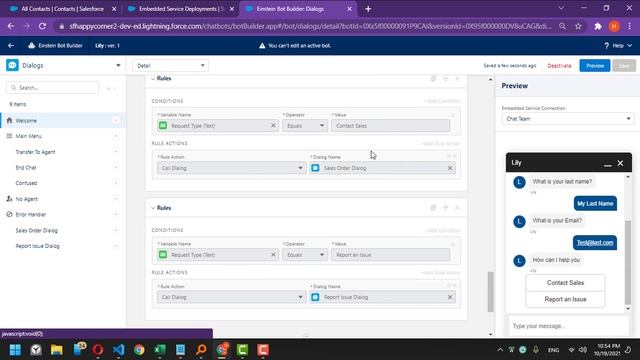Clear Request Type variable in Report an Issue rule
The width and height of the screenshot is (640, 360).
273,255
